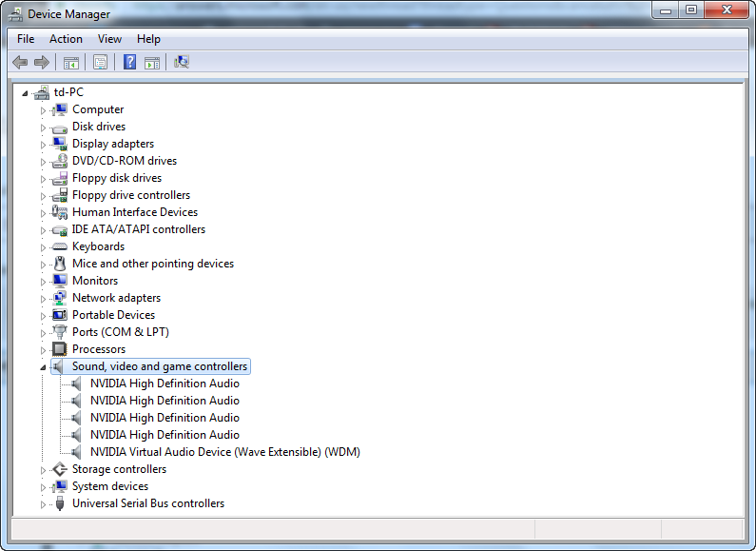Expand the Floppy drive controllers category
The width and height of the screenshot is (756, 551).
[x=43, y=196]
